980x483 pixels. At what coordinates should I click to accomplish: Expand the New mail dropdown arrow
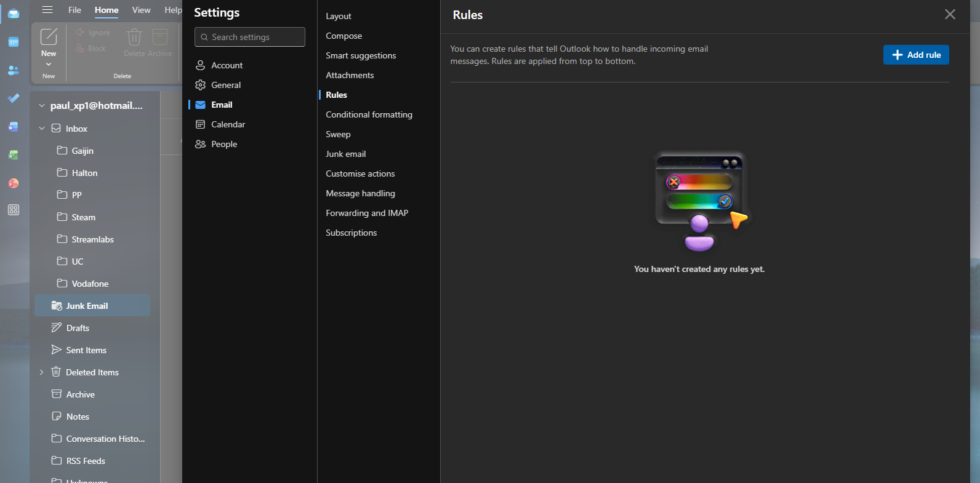point(49,64)
